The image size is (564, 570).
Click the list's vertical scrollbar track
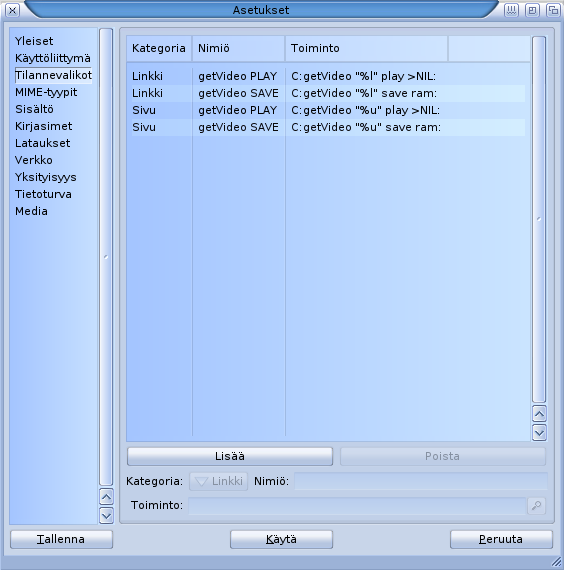(x=539, y=220)
